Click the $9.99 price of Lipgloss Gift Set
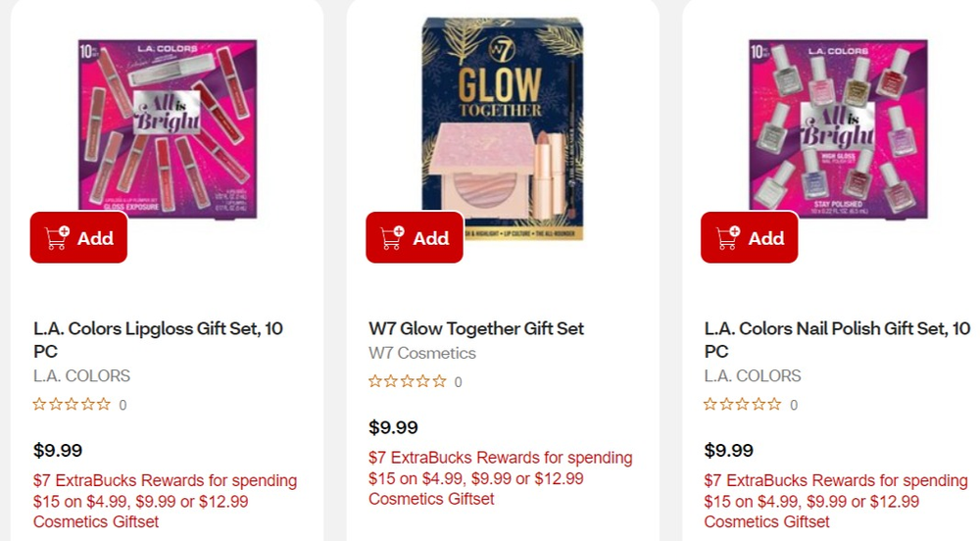The image size is (980, 541). (58, 451)
